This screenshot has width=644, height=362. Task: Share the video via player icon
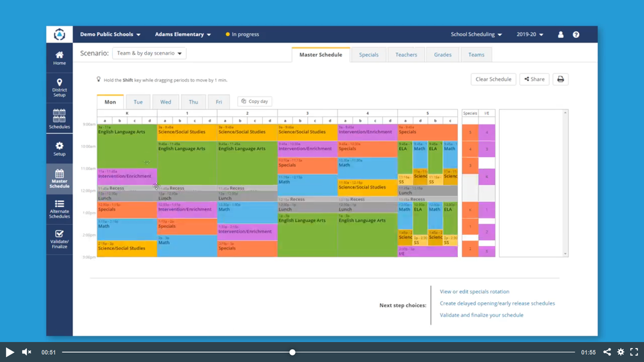607,352
